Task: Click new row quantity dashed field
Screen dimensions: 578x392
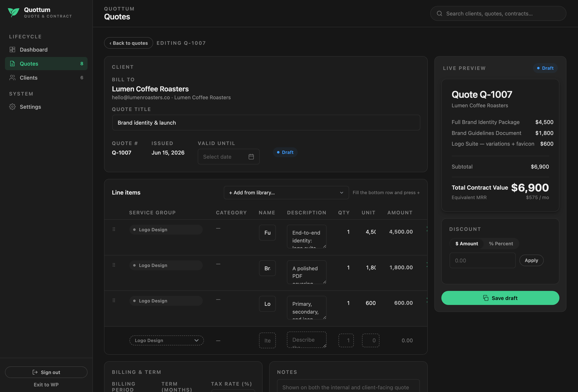Action: (x=346, y=340)
